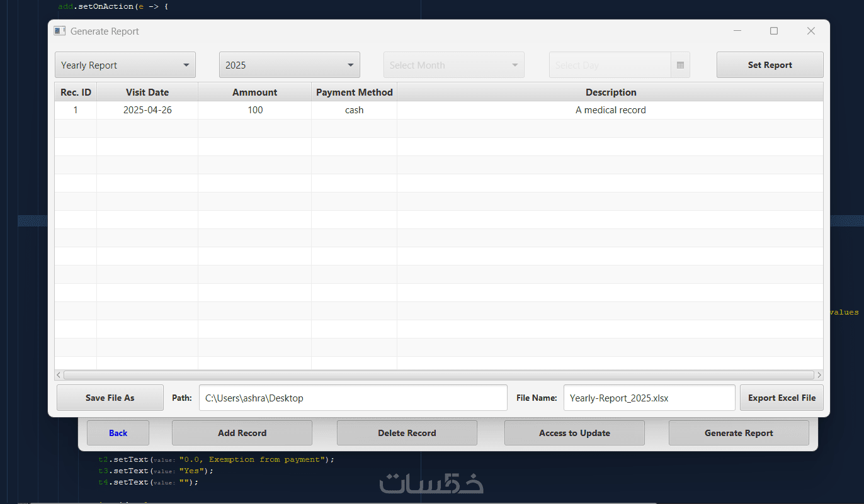This screenshot has height=504, width=864.
Task: Sort by the Payment Method column header
Action: coord(355,92)
